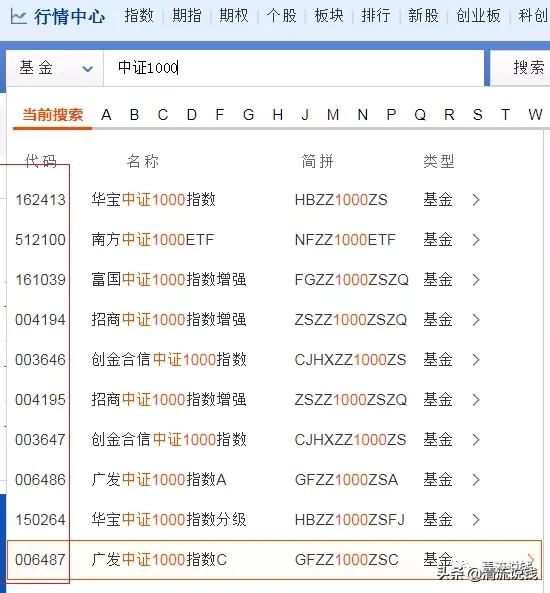Click pinyin abbreviation GFZZ1000ZSA

346,480
